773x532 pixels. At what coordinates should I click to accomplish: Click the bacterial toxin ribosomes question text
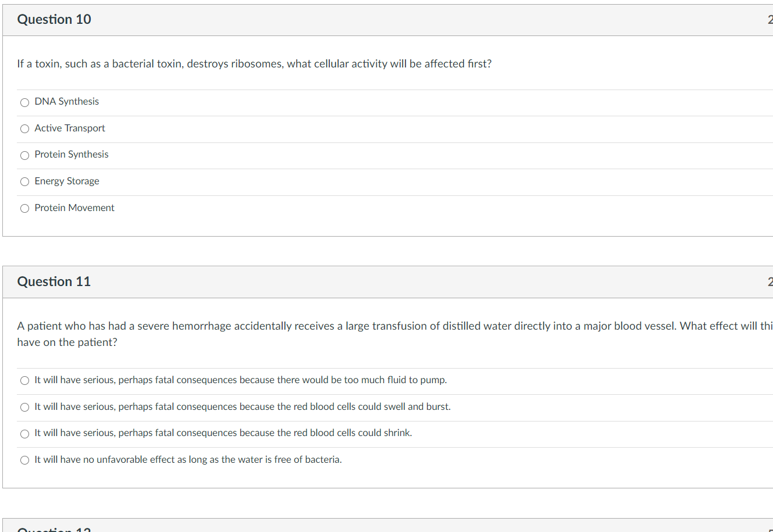point(254,64)
